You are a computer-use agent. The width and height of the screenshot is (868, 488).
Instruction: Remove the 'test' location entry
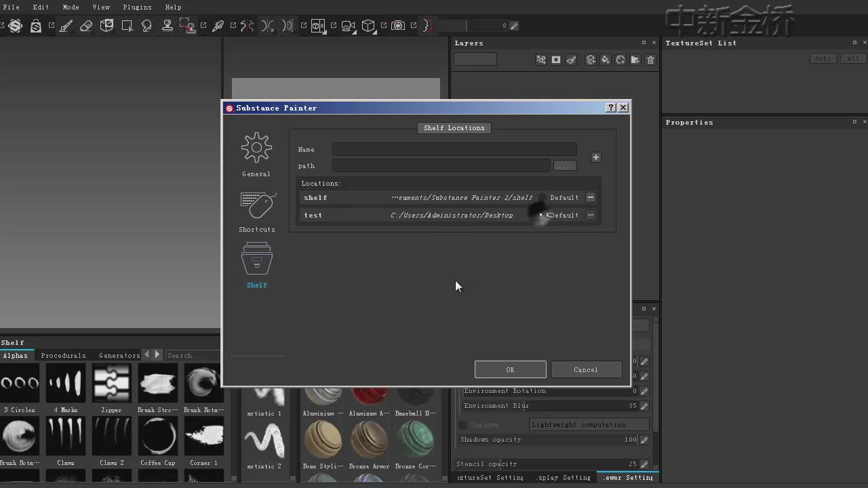click(591, 215)
